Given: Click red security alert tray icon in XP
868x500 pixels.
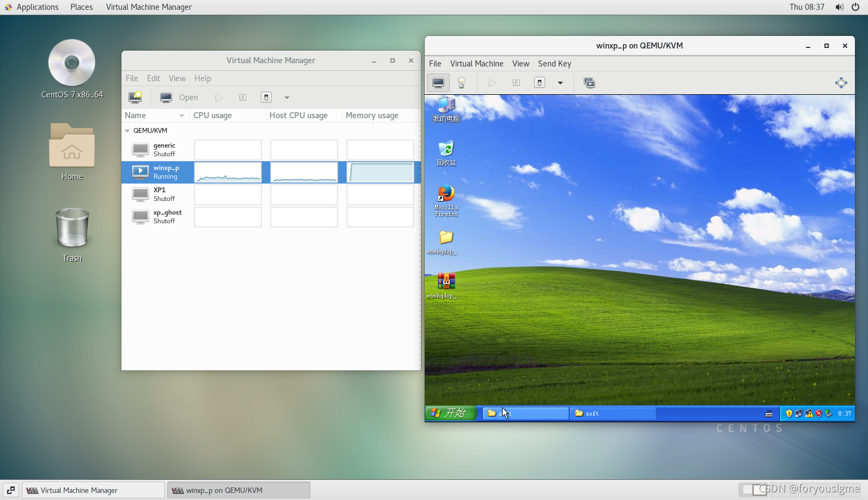Looking at the screenshot, I should [x=818, y=413].
